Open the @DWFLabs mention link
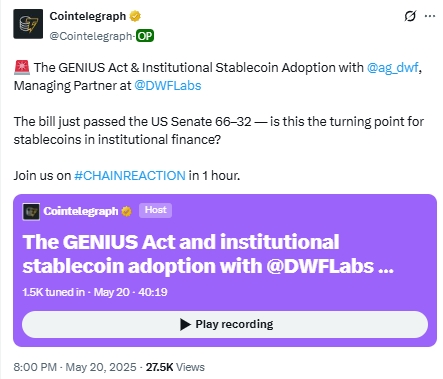Screen dimensions: 443x379 pyautogui.click(x=168, y=86)
